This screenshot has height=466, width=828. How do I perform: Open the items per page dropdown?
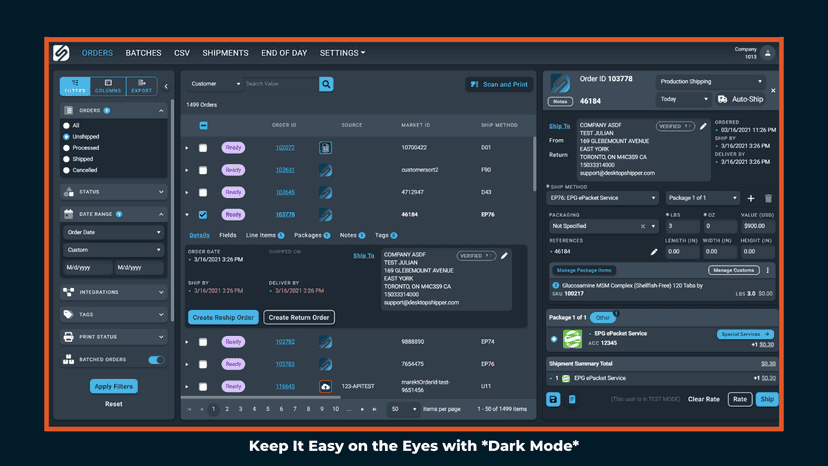point(403,409)
